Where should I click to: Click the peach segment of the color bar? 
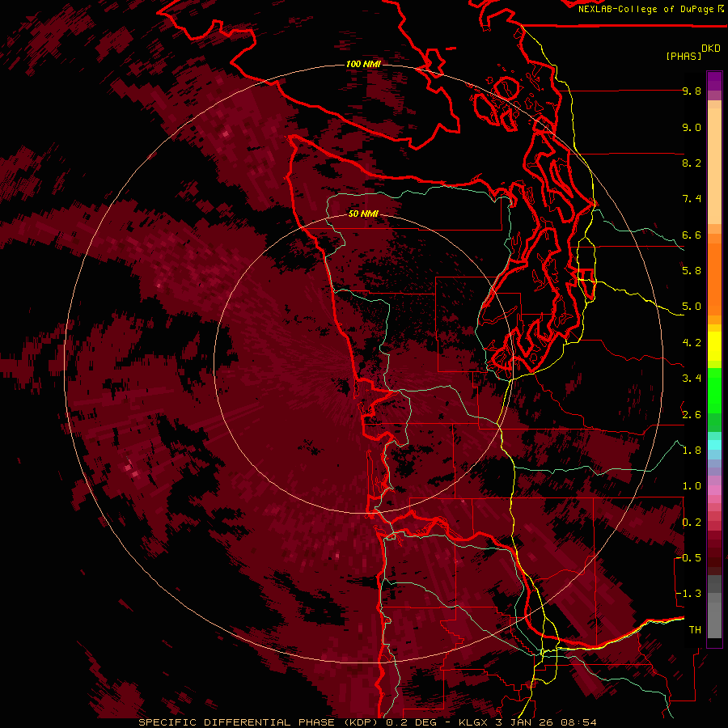click(x=714, y=165)
